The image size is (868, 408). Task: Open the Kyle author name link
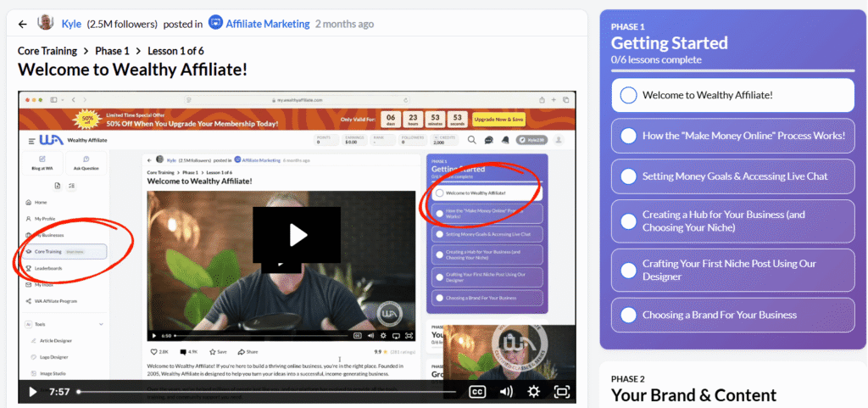tap(71, 24)
